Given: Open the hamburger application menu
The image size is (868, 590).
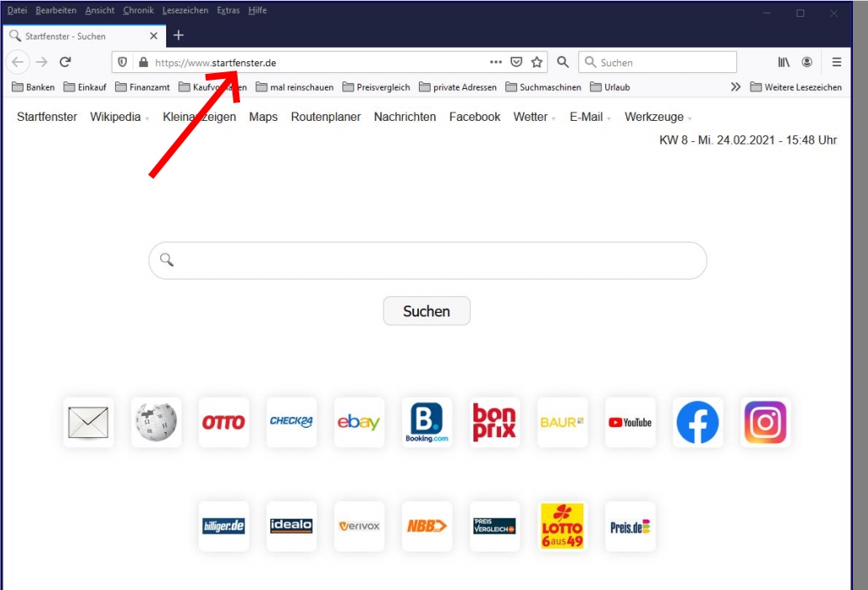Looking at the screenshot, I should (836, 62).
